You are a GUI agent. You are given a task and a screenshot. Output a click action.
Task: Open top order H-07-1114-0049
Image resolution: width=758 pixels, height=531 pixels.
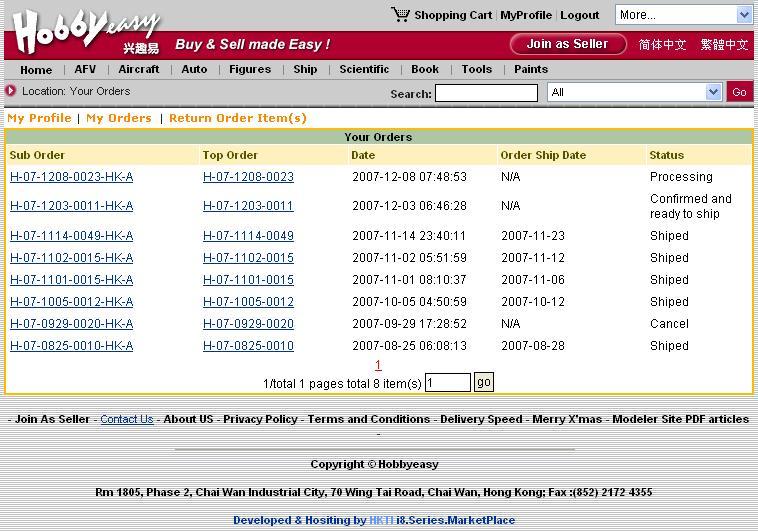(248, 236)
